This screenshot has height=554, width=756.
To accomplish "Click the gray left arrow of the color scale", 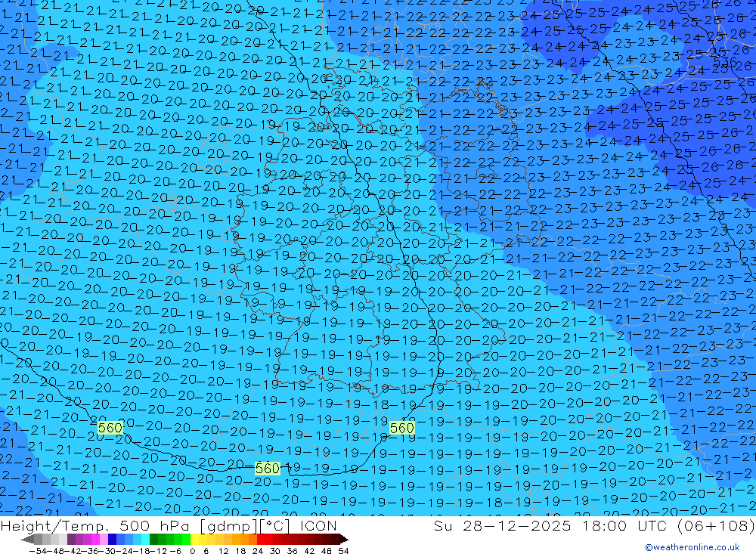I will coord(27,539).
